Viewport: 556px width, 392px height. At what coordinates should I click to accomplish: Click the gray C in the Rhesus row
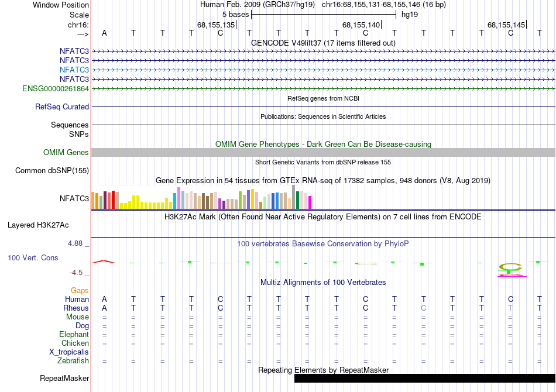point(423,308)
